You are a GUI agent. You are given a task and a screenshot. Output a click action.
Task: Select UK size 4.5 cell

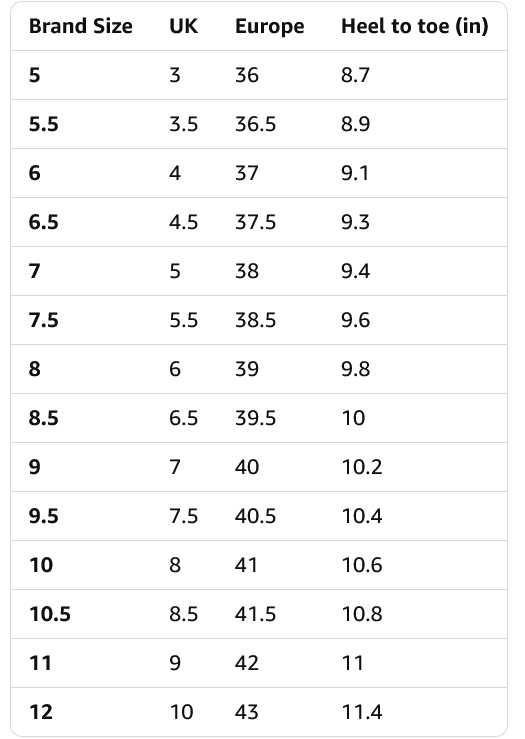[183, 222]
